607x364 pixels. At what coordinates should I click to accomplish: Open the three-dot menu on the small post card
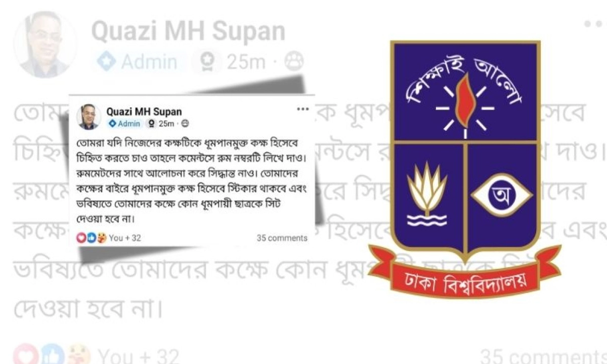302,109
